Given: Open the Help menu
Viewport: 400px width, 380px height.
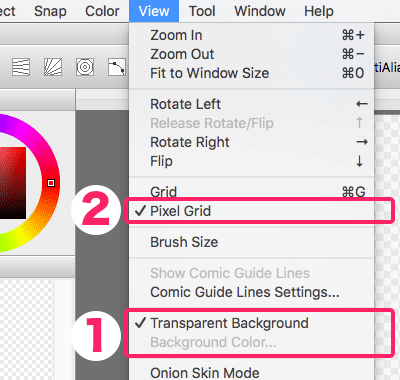Looking at the screenshot, I should 319,11.
